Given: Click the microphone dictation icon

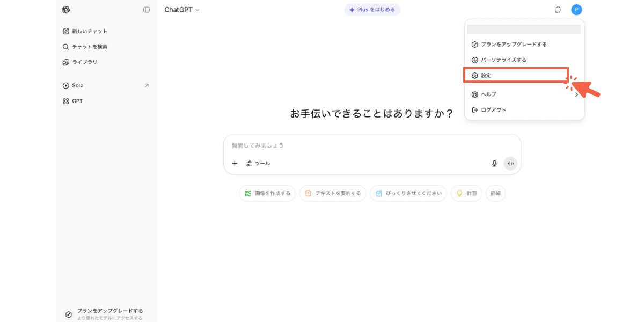Looking at the screenshot, I should pyautogui.click(x=494, y=164).
